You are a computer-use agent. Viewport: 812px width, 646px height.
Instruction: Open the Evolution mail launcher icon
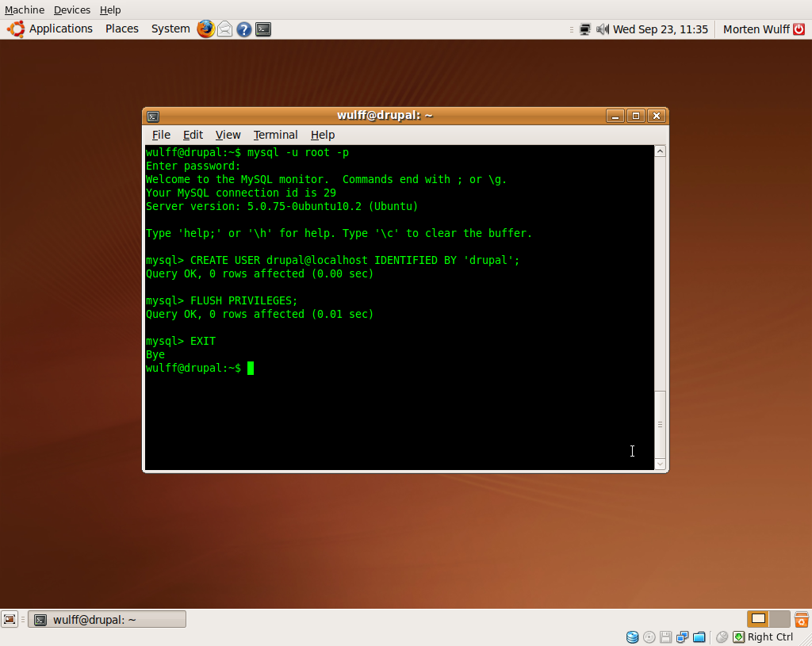point(224,29)
